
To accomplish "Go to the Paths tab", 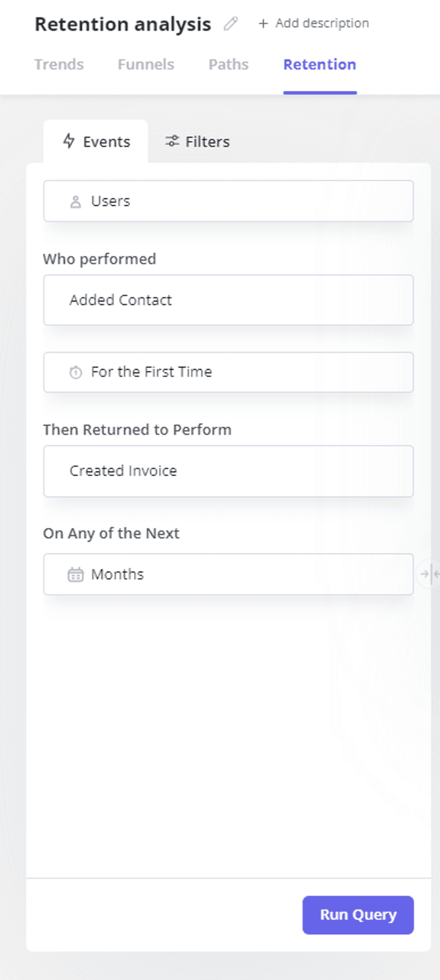I will point(228,64).
